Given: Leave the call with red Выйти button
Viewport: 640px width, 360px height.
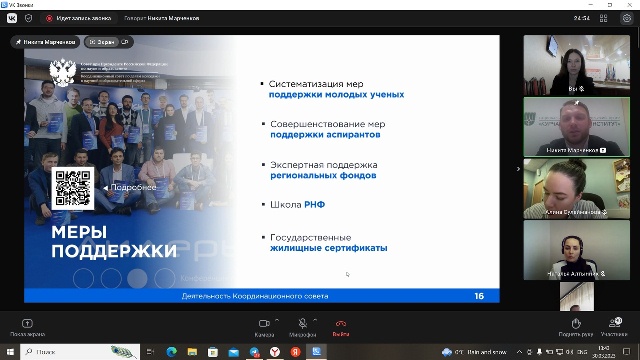Looking at the screenshot, I should tap(341, 328).
